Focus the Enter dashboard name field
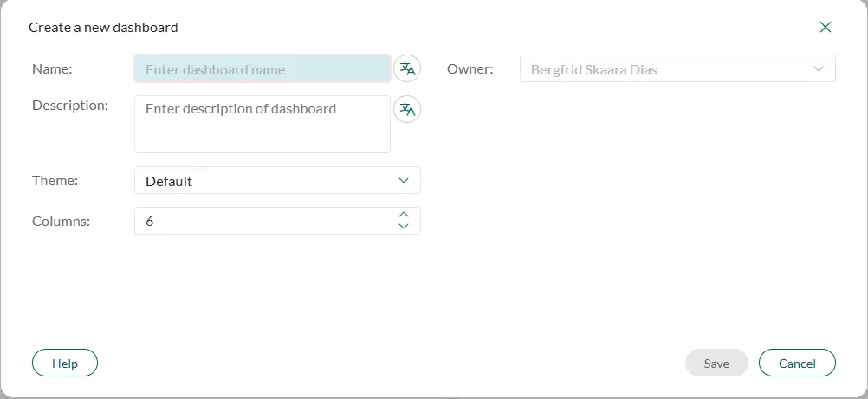The image size is (868, 399). point(262,69)
